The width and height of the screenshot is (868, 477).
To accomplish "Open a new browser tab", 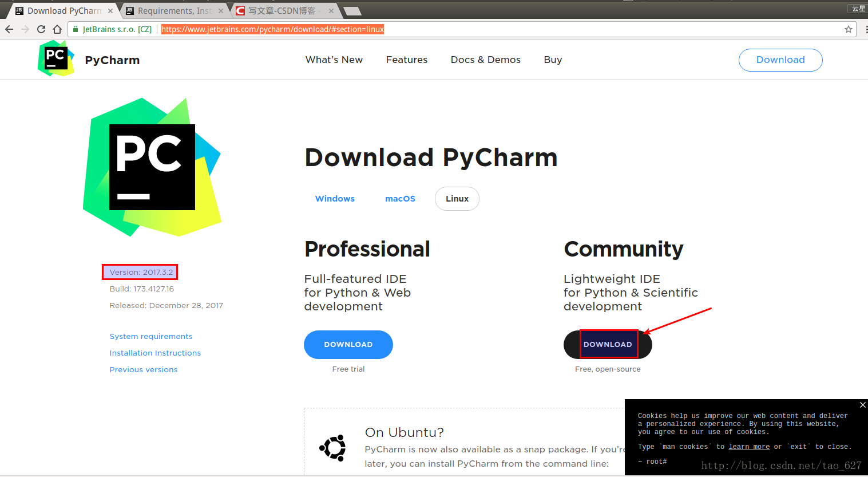I will pos(352,11).
